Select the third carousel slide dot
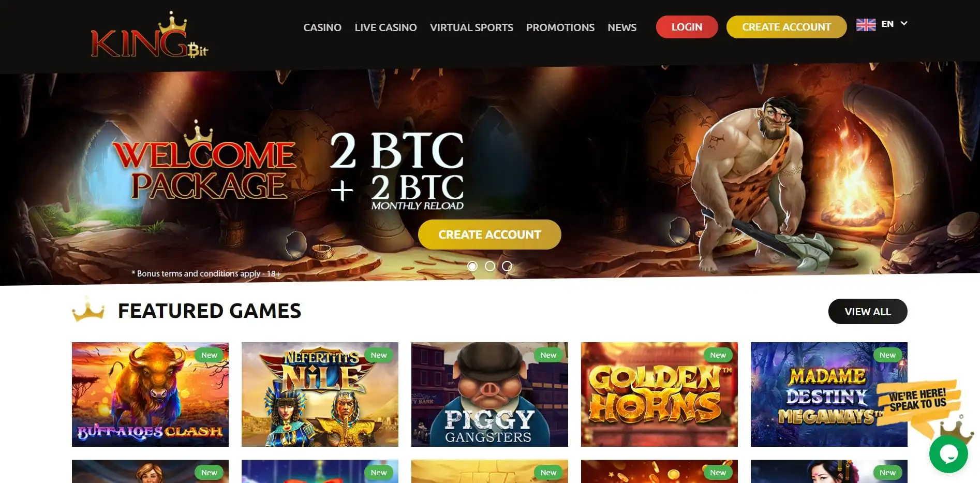980x483 pixels. 507,266
